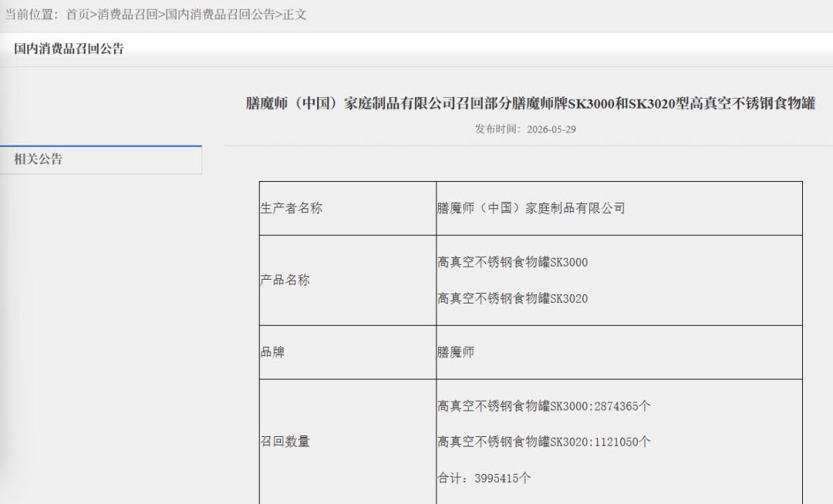Select total 合计：3995415个
Viewport: 833px width, 504px height.
click(484, 479)
